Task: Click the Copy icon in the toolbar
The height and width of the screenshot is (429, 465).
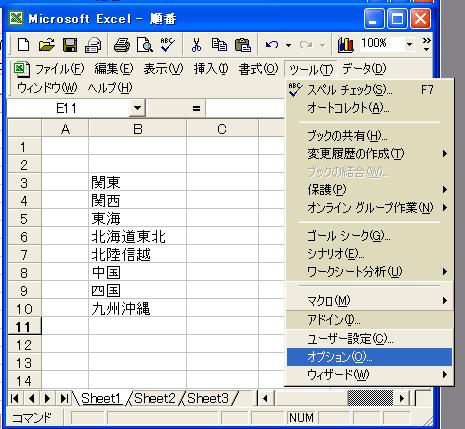Action: point(219,45)
